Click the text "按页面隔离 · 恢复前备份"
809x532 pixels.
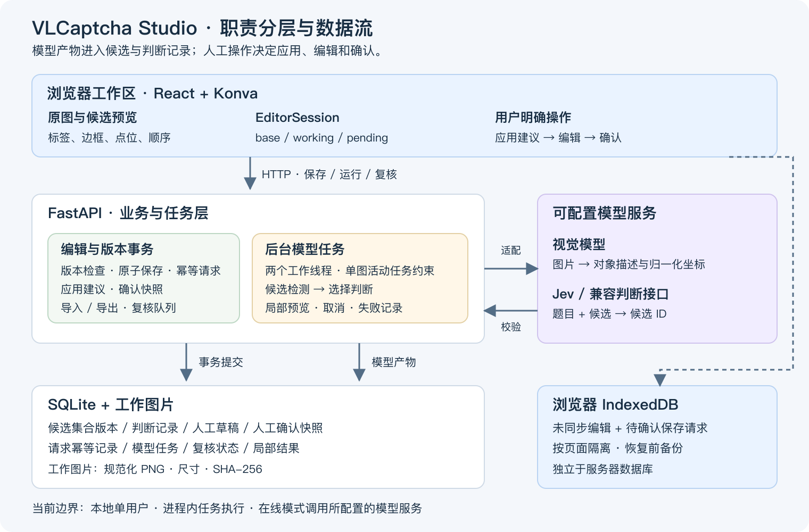617,448
